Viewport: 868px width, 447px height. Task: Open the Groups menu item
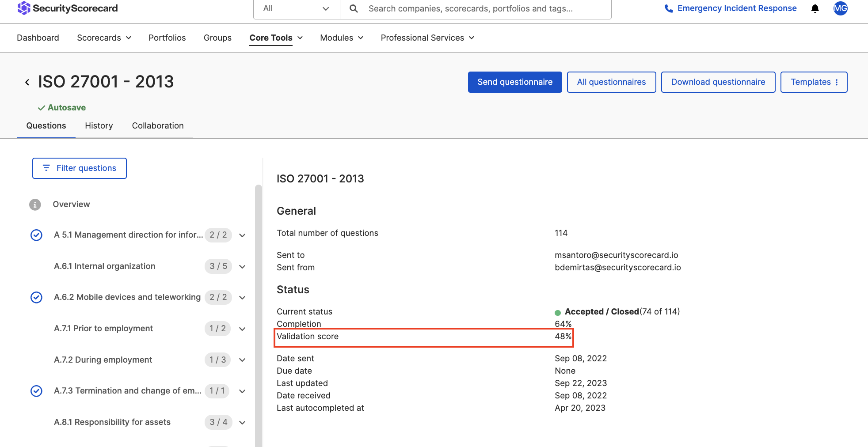click(x=217, y=38)
